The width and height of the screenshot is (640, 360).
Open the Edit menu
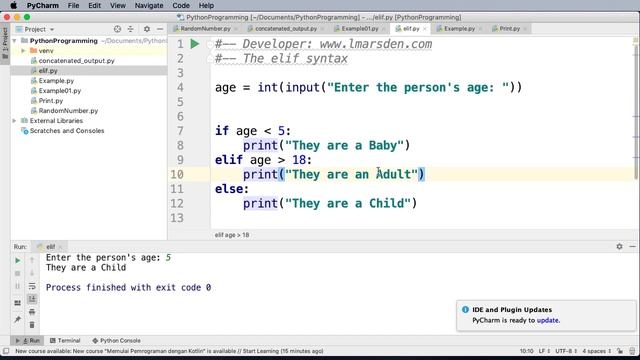pyautogui.click(x=94, y=5)
